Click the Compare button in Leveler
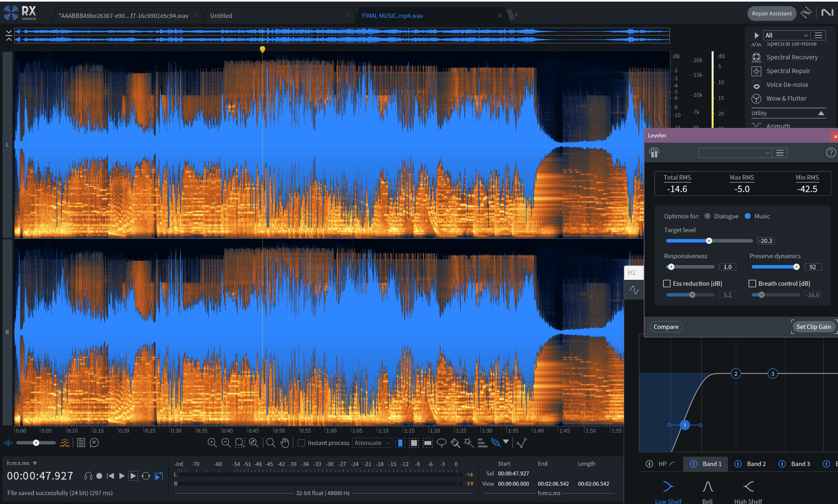The height and width of the screenshot is (504, 838). click(666, 327)
